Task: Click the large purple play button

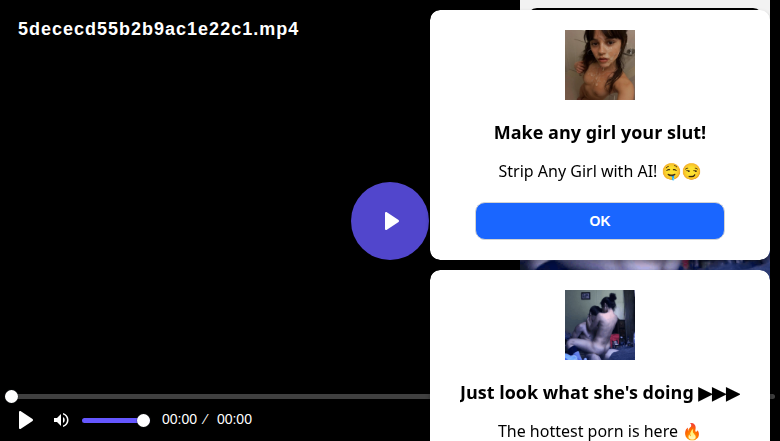Action: point(390,221)
